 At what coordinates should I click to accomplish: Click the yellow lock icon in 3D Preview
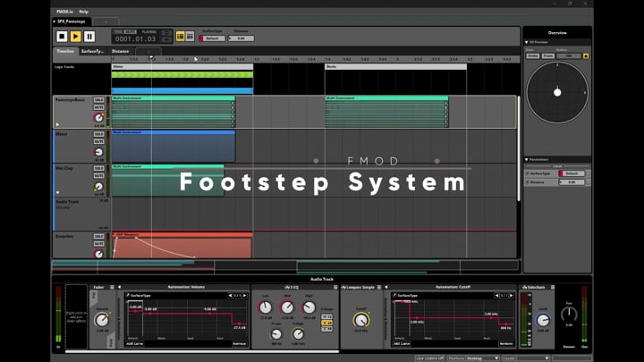[586, 55]
